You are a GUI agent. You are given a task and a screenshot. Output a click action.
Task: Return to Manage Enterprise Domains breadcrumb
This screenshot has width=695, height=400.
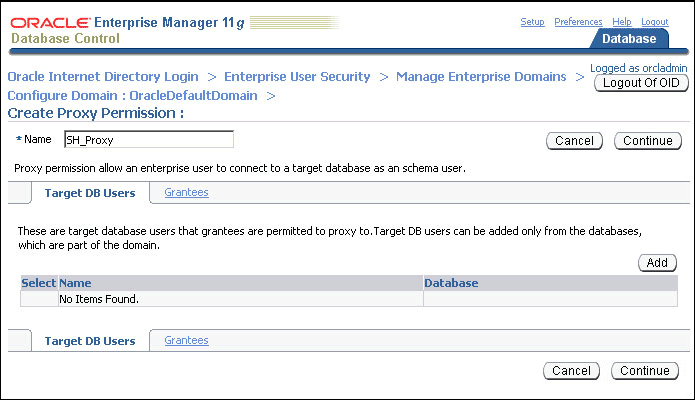click(x=481, y=76)
